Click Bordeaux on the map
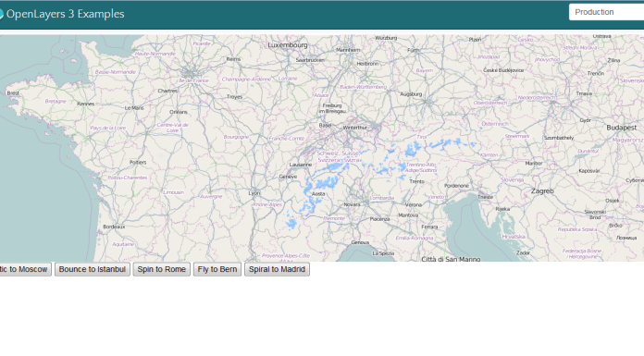The width and height of the screenshot is (644, 356). click(114, 227)
